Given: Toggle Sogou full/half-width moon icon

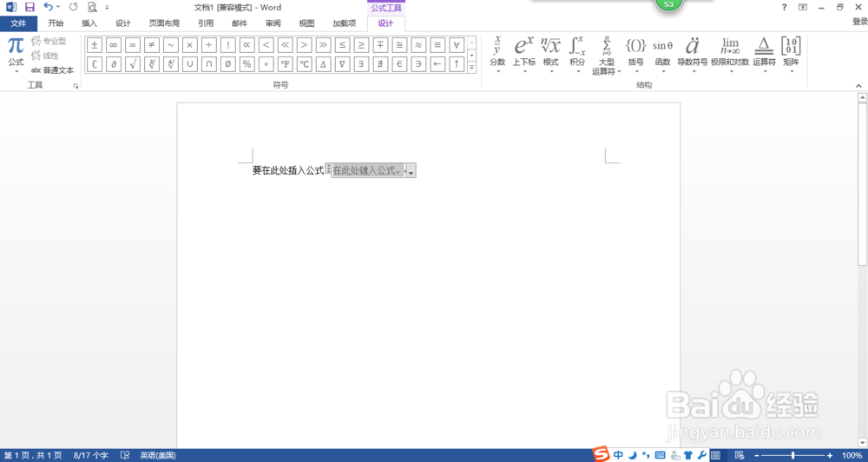Looking at the screenshot, I should point(633,455).
